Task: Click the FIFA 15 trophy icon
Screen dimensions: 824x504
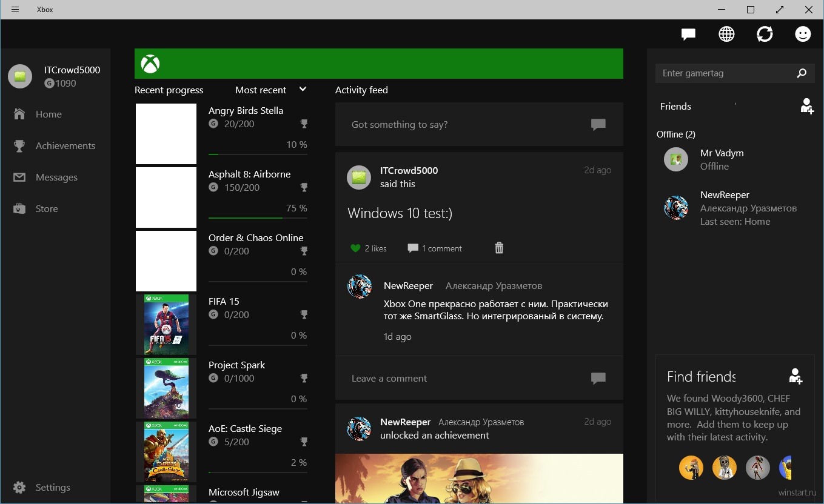Action: point(304,315)
